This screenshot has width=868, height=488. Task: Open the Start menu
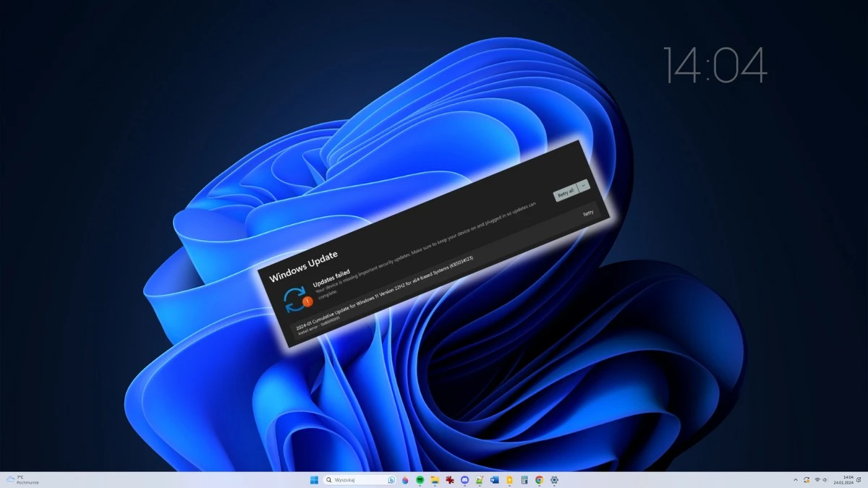(x=312, y=479)
